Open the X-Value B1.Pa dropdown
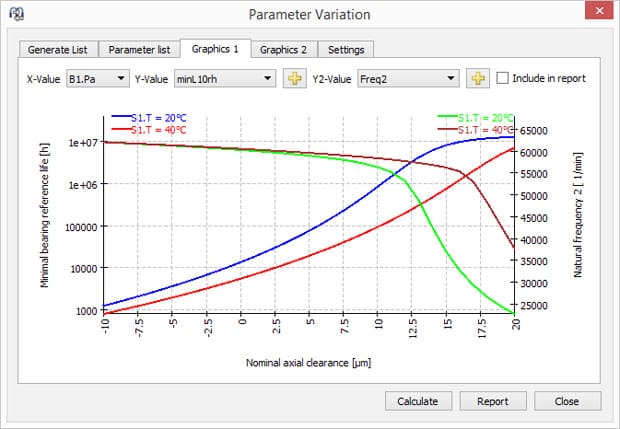This screenshot has height=429, width=620. [96, 78]
